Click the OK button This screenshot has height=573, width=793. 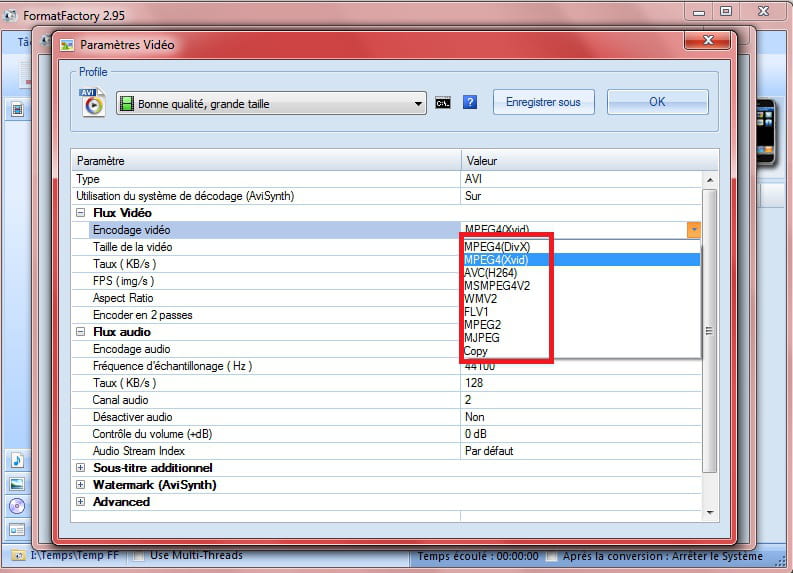coord(657,102)
